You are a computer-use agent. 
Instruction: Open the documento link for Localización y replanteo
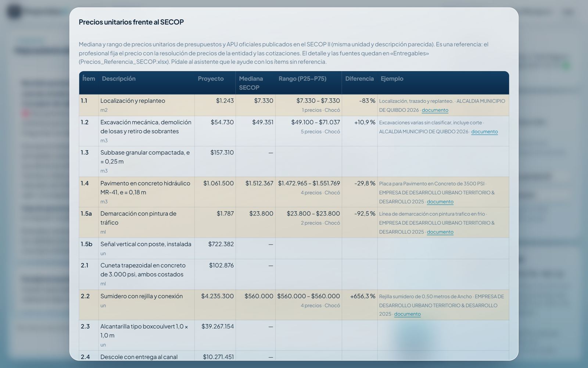[435, 110]
